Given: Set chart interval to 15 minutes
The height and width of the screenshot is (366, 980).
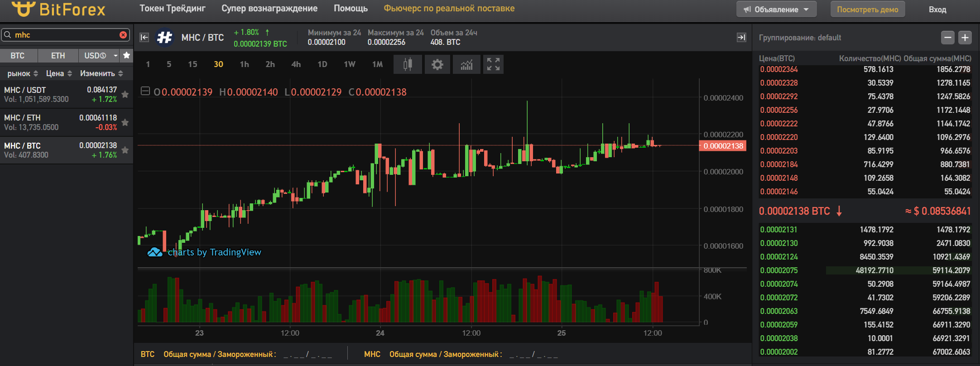Looking at the screenshot, I should coord(192,64).
